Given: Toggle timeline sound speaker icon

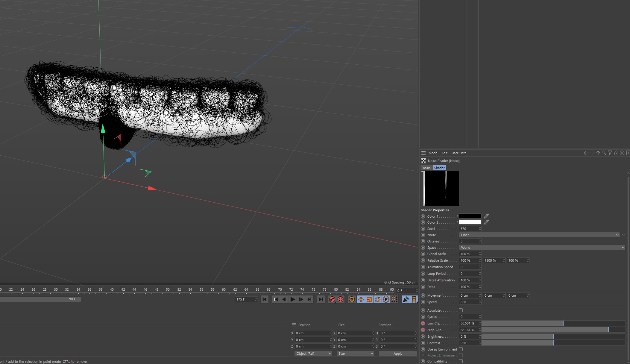Looking at the screenshot, I should tap(406, 299).
